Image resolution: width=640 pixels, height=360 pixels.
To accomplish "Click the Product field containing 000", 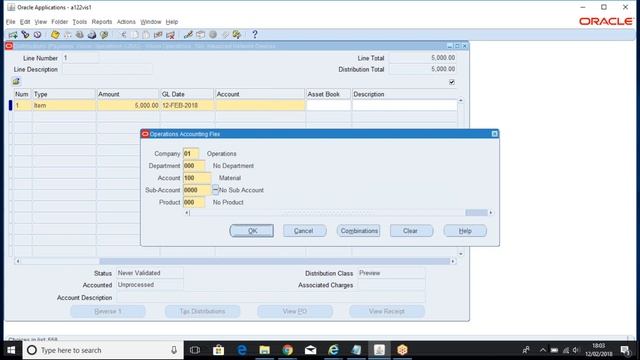I will [194, 202].
